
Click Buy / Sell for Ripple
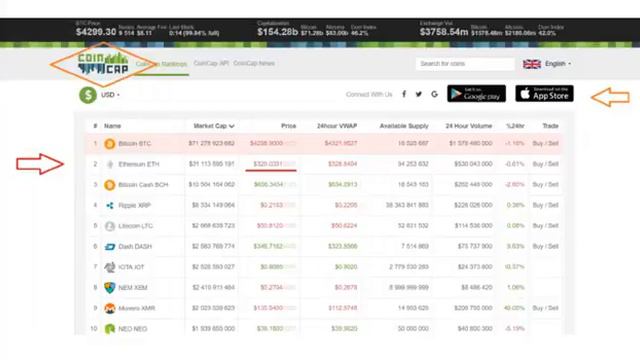(545, 205)
